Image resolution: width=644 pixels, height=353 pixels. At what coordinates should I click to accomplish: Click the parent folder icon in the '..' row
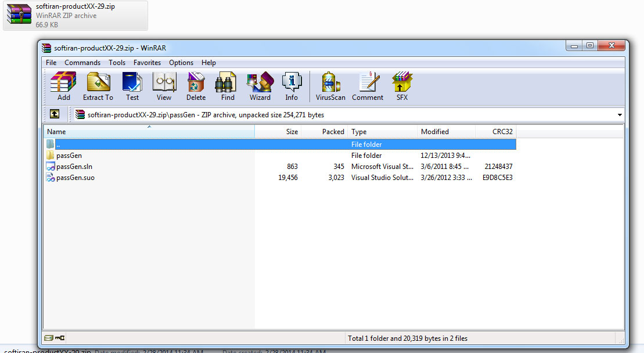pos(50,144)
